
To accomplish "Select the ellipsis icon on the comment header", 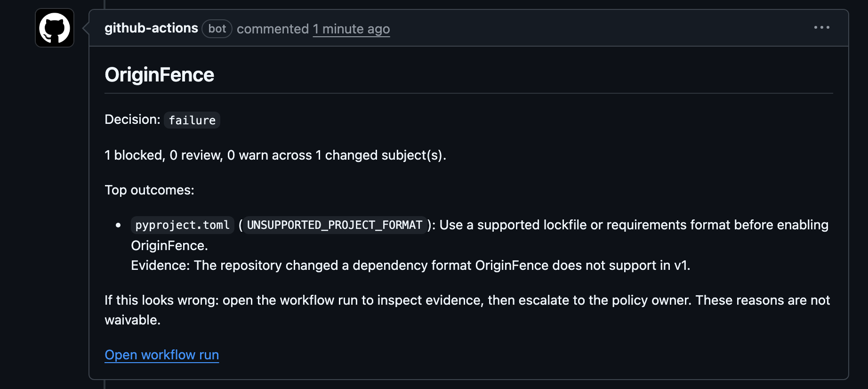I will tap(822, 27).
